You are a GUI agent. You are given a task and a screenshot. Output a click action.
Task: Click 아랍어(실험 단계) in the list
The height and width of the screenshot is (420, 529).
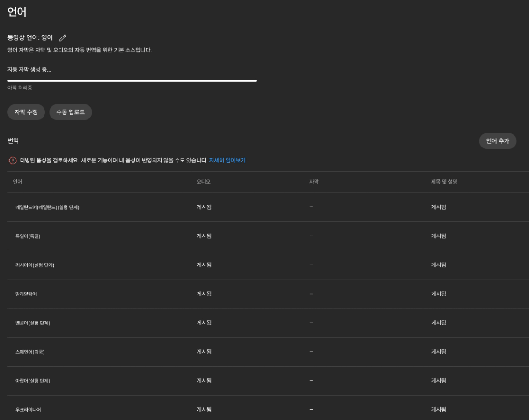pos(33,381)
